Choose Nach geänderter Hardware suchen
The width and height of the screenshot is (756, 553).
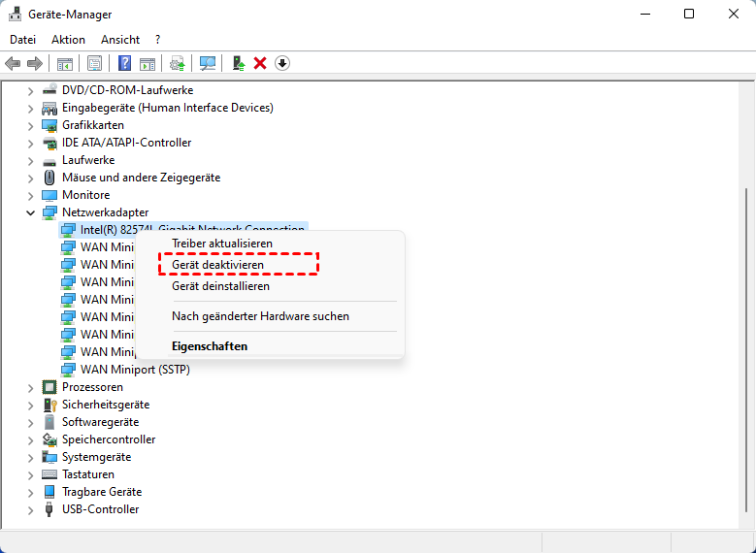pos(271,316)
